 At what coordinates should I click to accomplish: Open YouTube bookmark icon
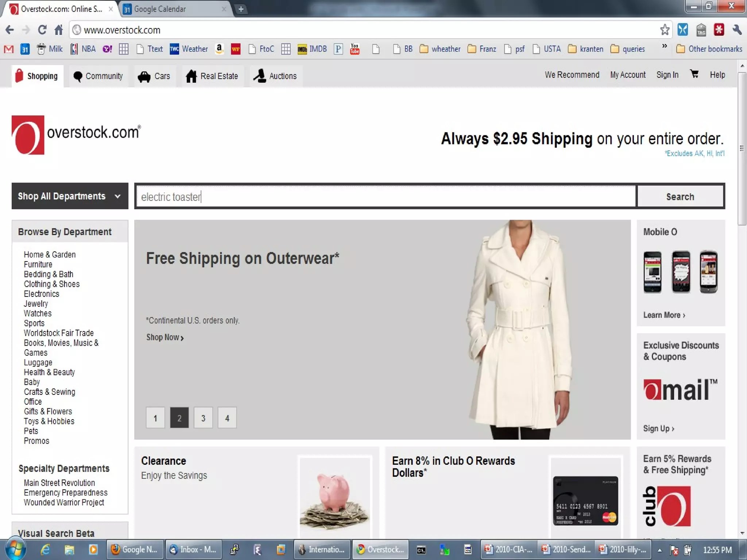pyautogui.click(x=355, y=49)
